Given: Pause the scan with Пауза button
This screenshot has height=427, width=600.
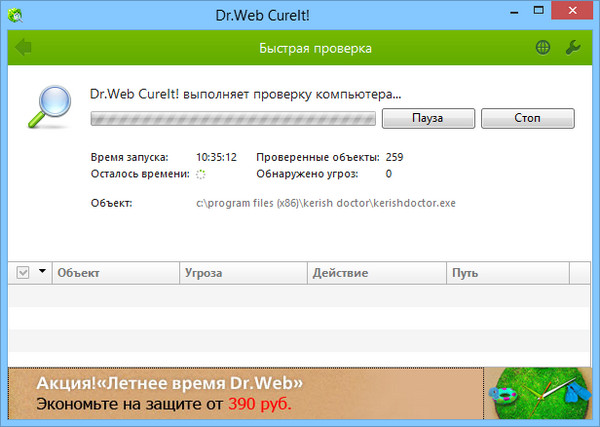Looking at the screenshot, I should (428, 118).
